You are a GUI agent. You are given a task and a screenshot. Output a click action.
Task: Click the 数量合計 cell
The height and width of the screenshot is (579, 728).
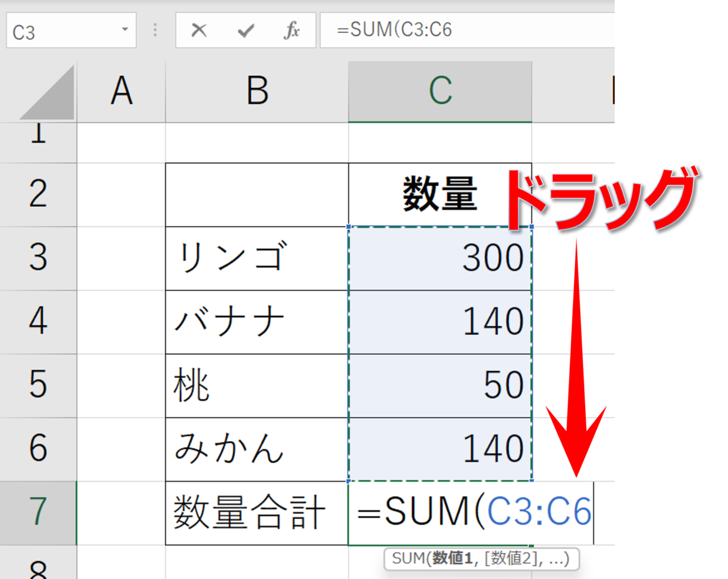pyautogui.click(x=257, y=513)
